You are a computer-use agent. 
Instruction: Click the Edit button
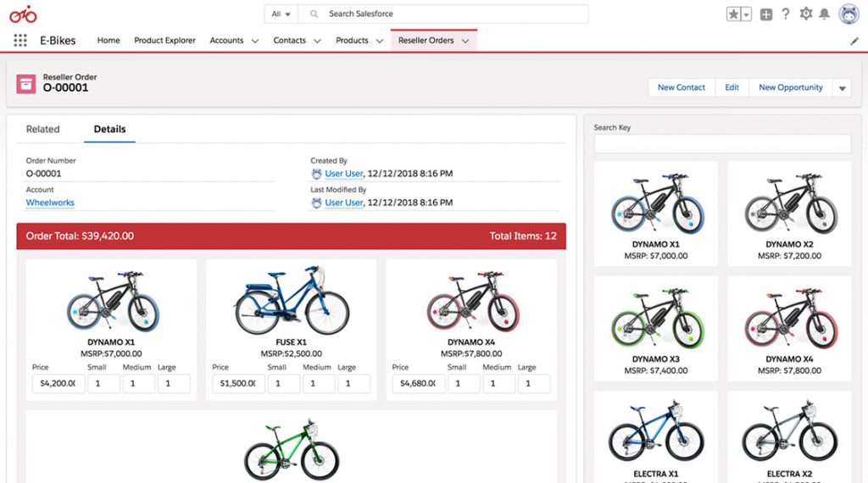click(732, 87)
